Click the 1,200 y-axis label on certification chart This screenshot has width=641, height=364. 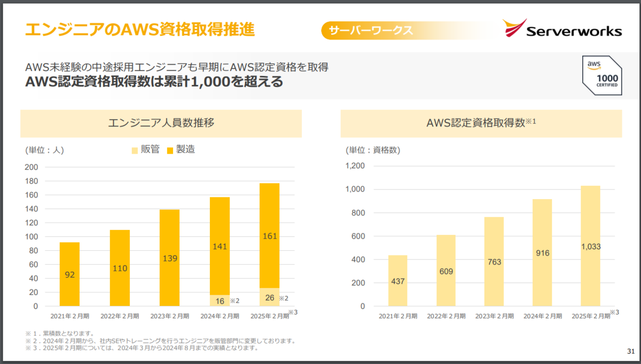pyautogui.click(x=355, y=166)
